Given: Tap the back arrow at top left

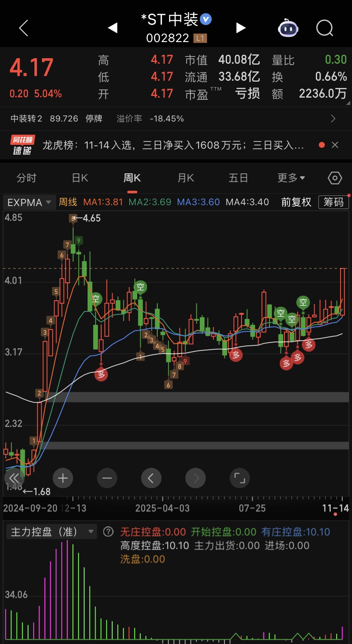Looking at the screenshot, I should [x=24, y=28].
